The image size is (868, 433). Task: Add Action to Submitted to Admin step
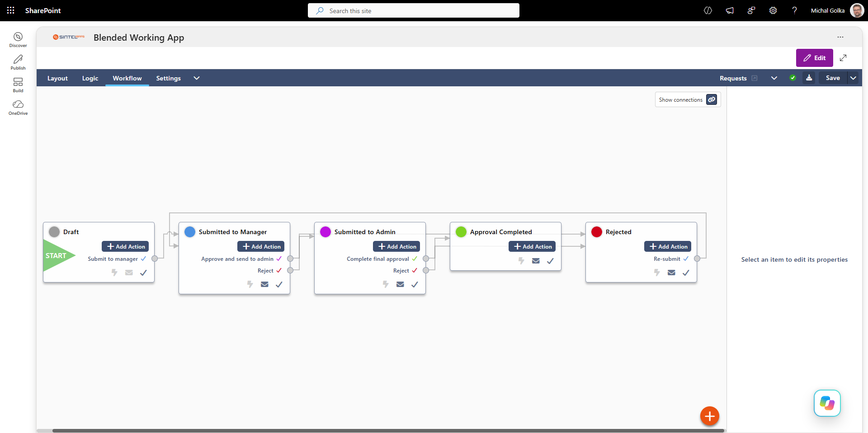[x=396, y=246]
